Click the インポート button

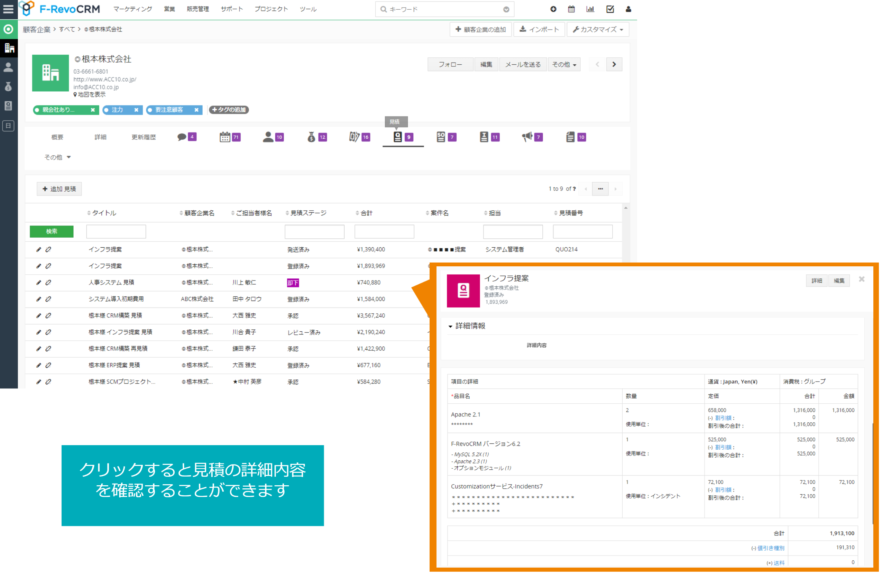(x=539, y=29)
